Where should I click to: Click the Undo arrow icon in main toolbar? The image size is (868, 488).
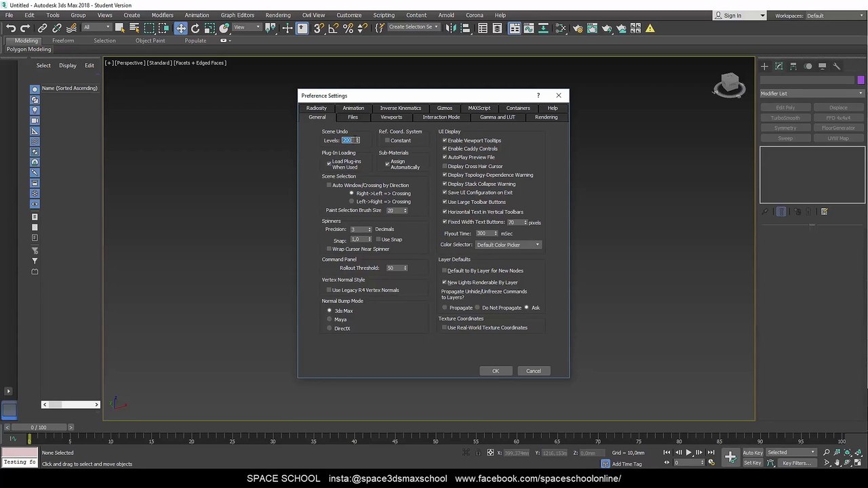coord(11,28)
